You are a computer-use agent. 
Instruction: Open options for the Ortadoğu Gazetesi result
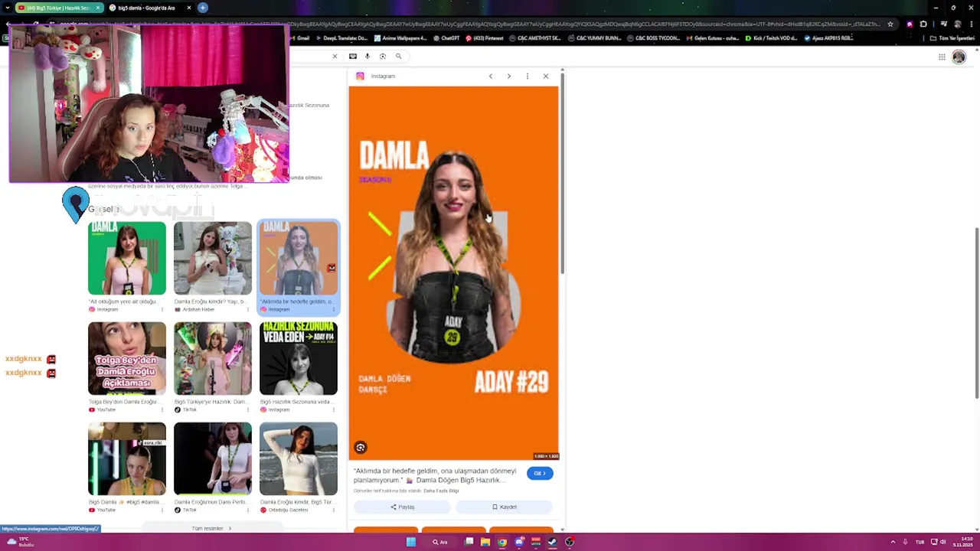333,510
